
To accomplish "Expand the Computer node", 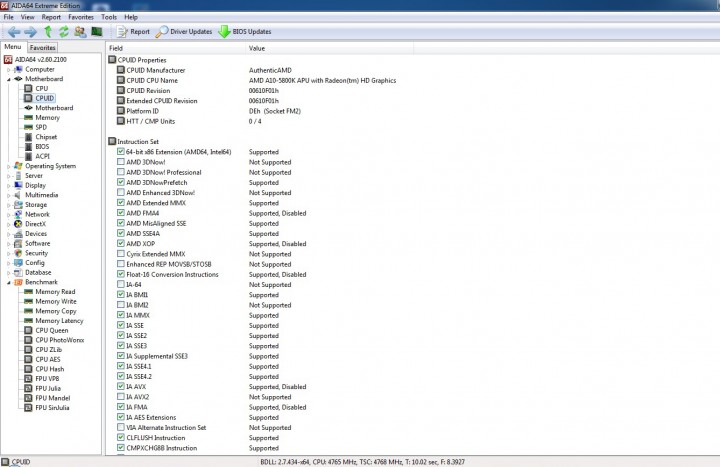I will [8, 70].
